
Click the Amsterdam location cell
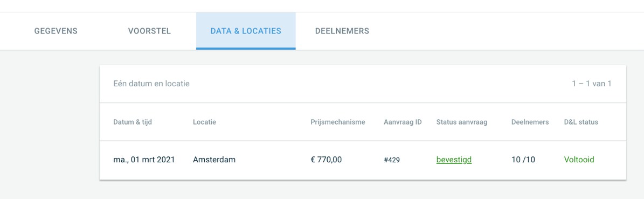214,160
